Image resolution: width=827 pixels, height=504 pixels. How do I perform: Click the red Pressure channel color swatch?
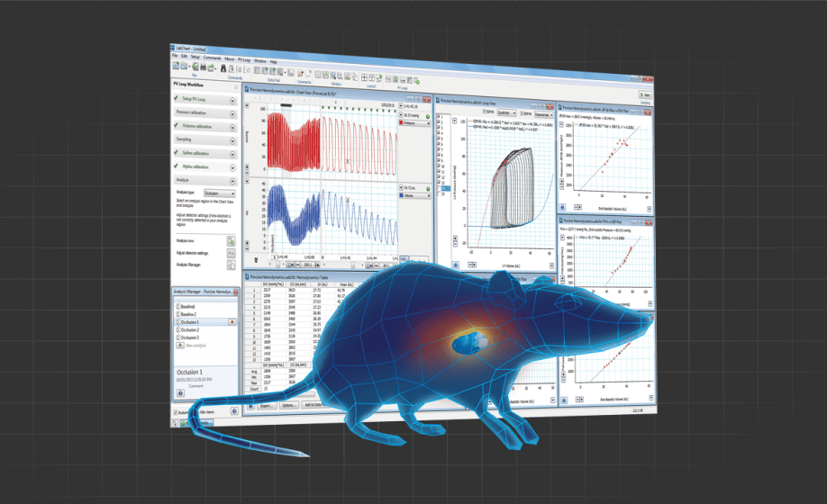coord(402,122)
